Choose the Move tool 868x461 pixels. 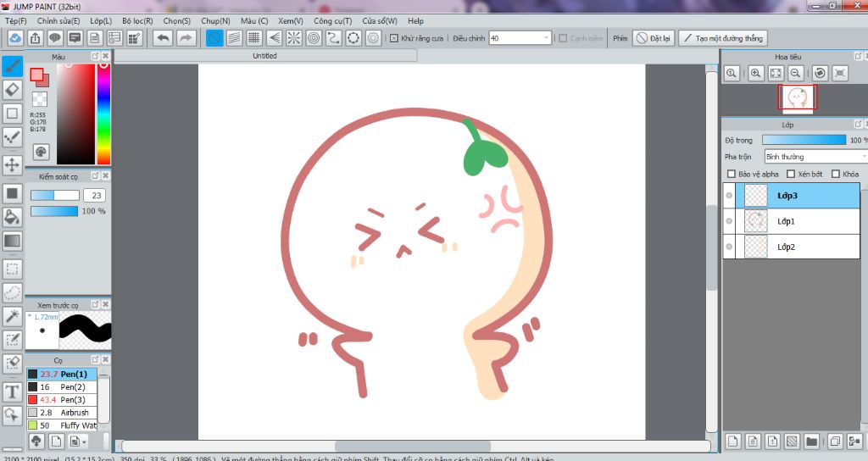(12, 164)
